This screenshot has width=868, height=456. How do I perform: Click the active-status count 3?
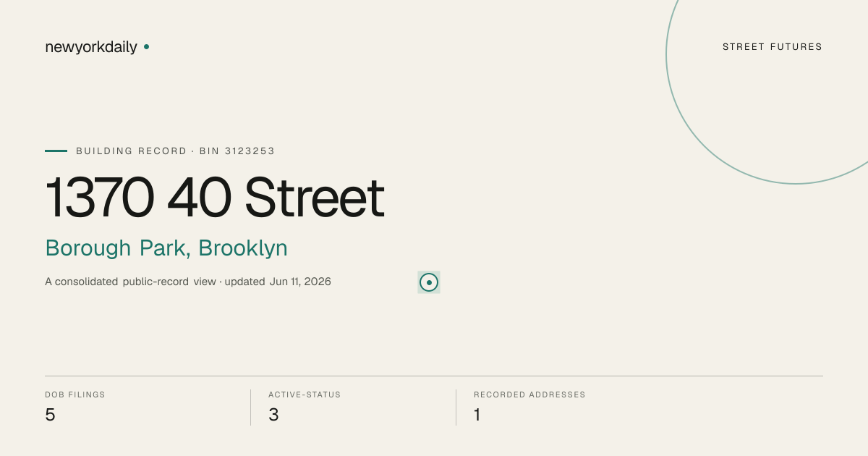point(273,415)
